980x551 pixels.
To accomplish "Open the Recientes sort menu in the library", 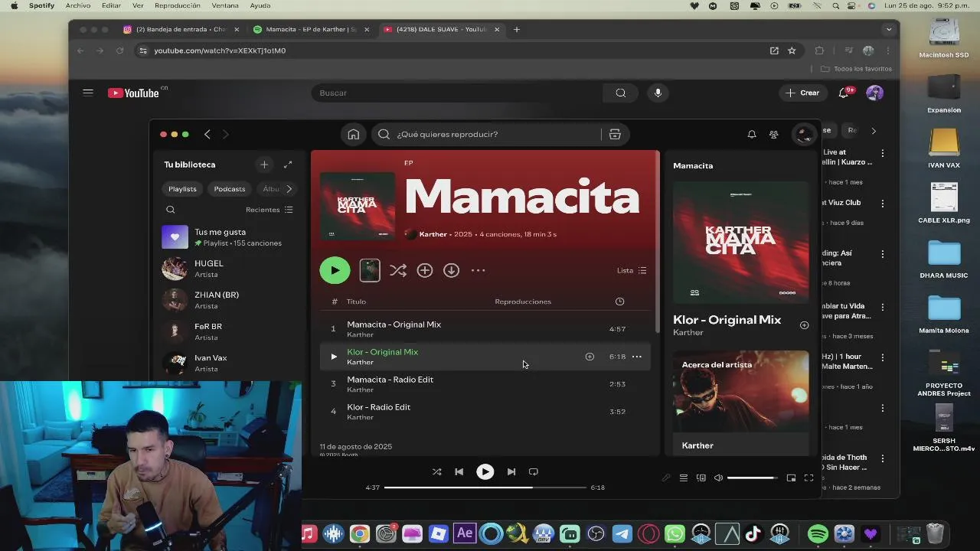I will [269, 210].
